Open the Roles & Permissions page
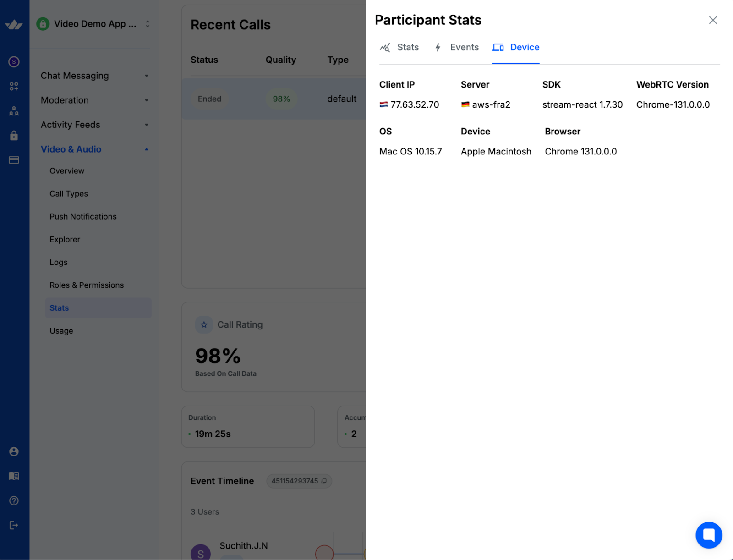Image resolution: width=733 pixels, height=560 pixels. [87, 285]
